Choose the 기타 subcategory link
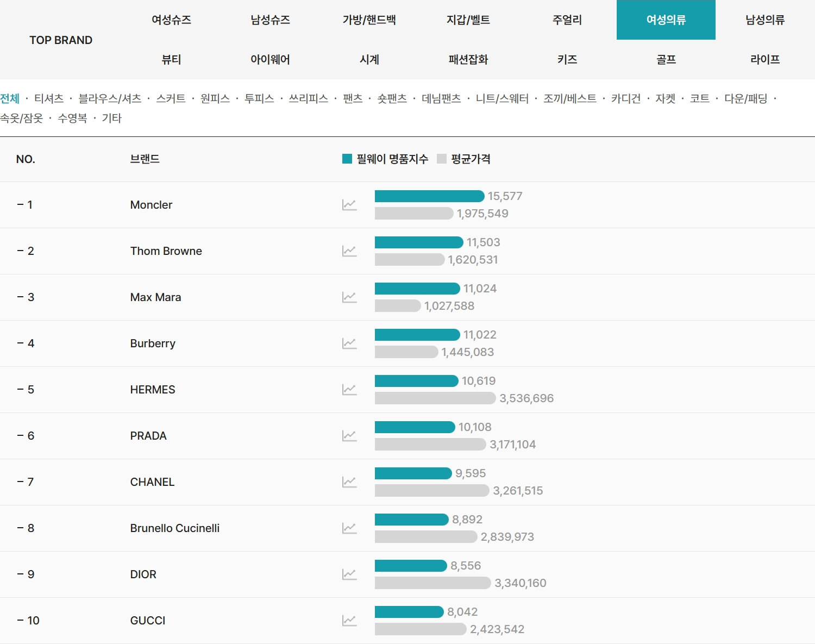The image size is (815, 644). [112, 118]
